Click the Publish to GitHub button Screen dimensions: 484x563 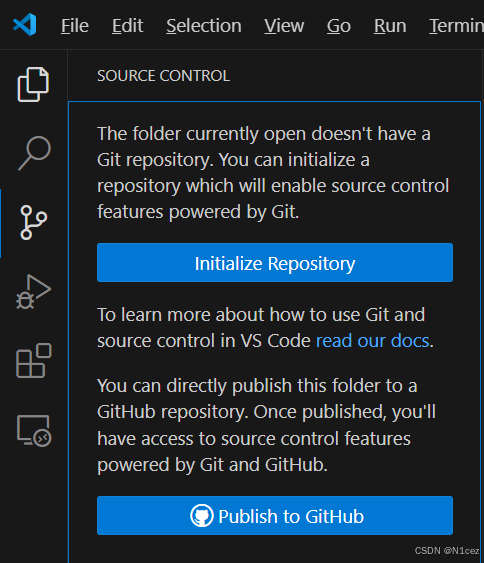pos(275,515)
